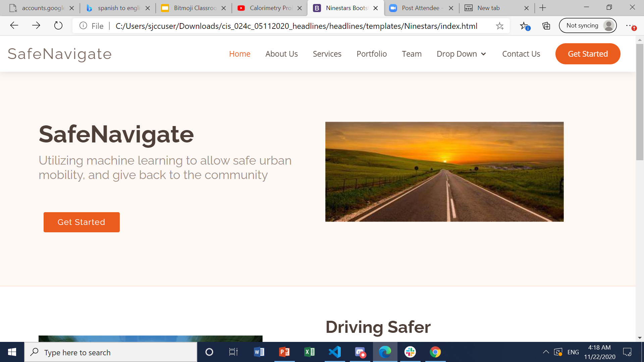Click the back navigation arrow
Viewport: 644px width, 362px height.
(x=14, y=25)
